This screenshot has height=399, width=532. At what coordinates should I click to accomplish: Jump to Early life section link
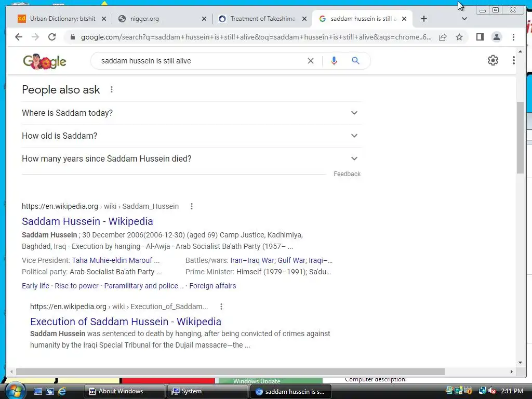[35, 286]
